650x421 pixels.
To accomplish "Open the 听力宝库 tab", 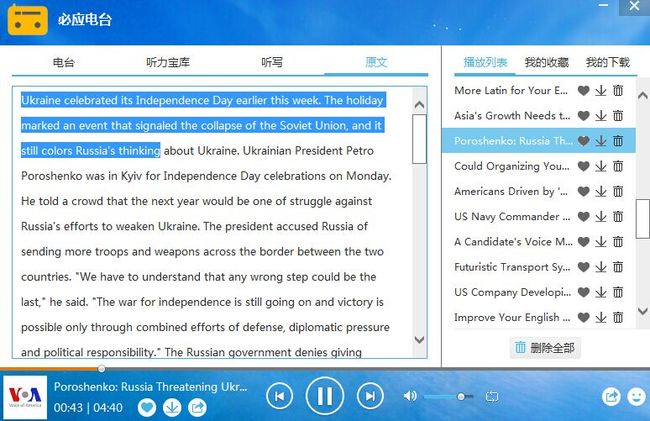I will click(x=168, y=63).
